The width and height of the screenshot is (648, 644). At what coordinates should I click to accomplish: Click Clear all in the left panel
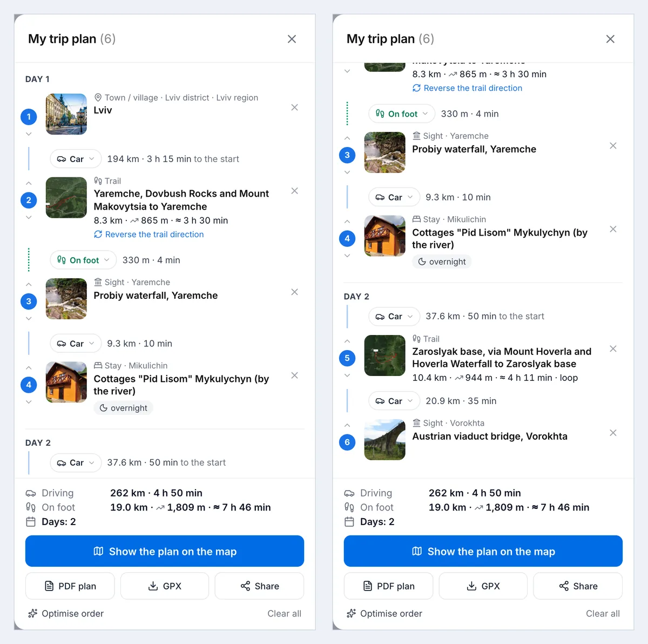285,613
